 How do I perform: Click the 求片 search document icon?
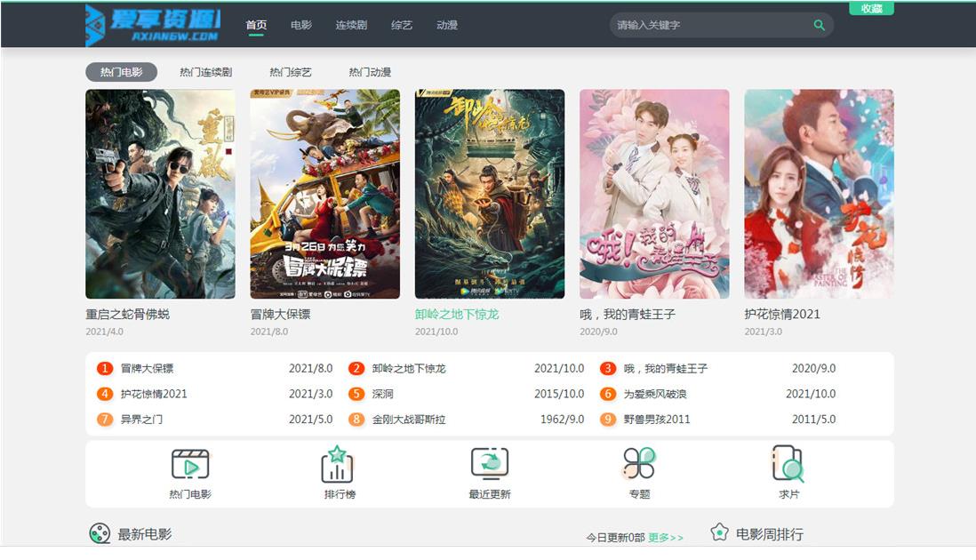click(788, 464)
